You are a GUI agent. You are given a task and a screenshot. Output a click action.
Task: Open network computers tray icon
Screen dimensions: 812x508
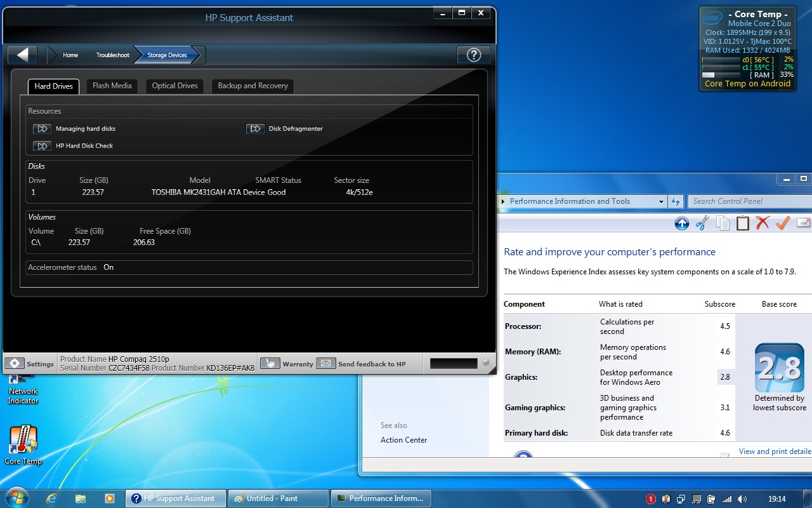click(681, 499)
